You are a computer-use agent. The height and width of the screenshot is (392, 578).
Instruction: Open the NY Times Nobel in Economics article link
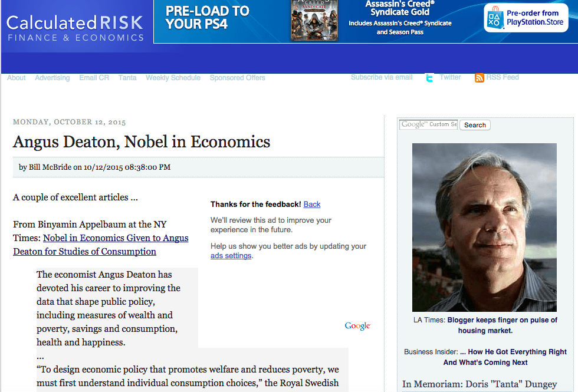(101, 245)
